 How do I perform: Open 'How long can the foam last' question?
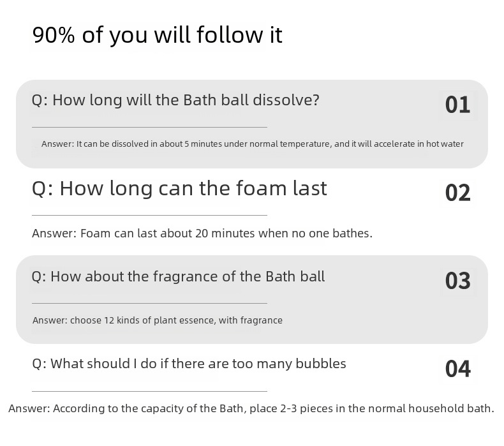[179, 188]
